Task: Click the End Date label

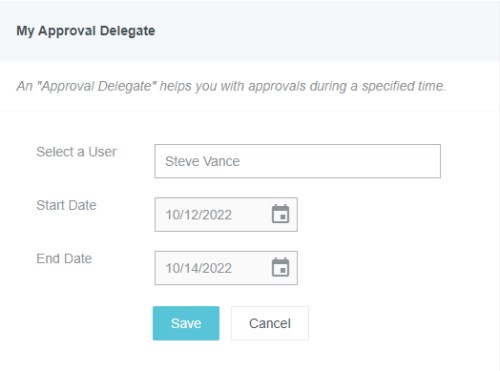Action: point(64,259)
